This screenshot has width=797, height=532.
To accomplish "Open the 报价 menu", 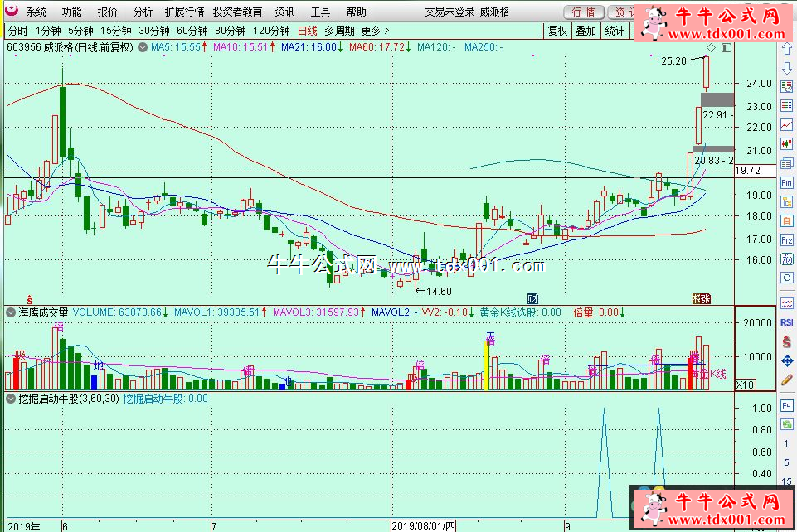I will click(x=107, y=11).
